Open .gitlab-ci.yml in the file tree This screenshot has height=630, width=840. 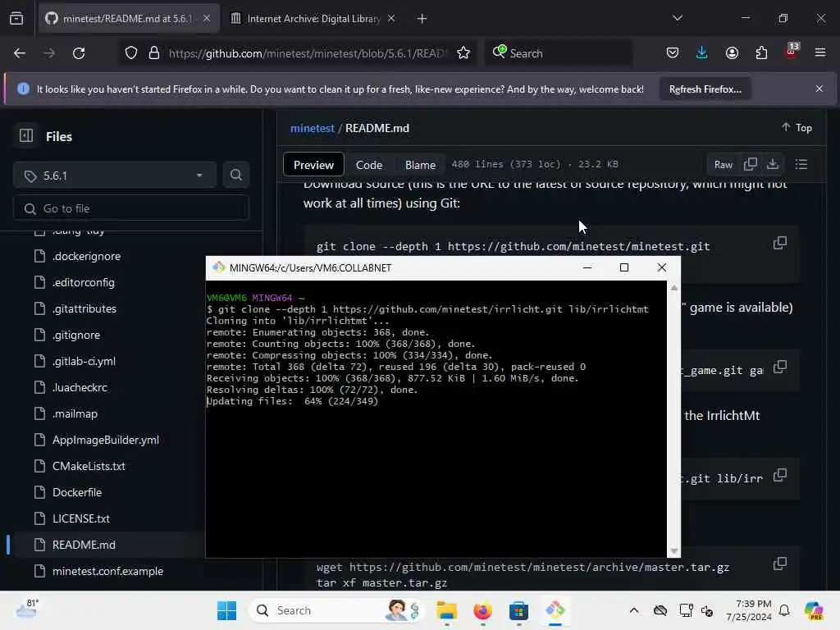(84, 361)
